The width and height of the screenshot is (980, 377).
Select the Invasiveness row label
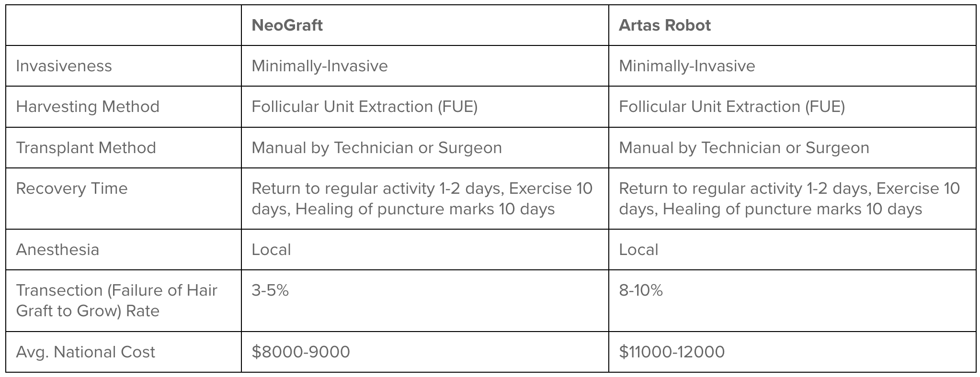64,66
